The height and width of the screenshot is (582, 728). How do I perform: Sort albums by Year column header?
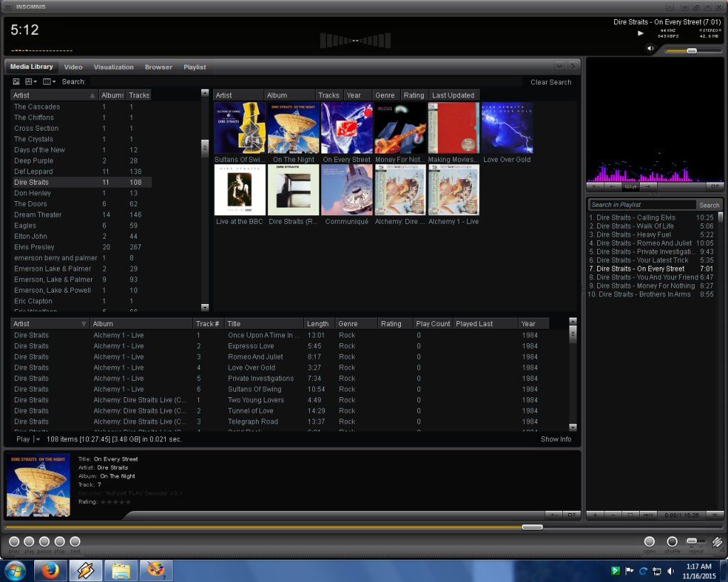click(x=358, y=95)
